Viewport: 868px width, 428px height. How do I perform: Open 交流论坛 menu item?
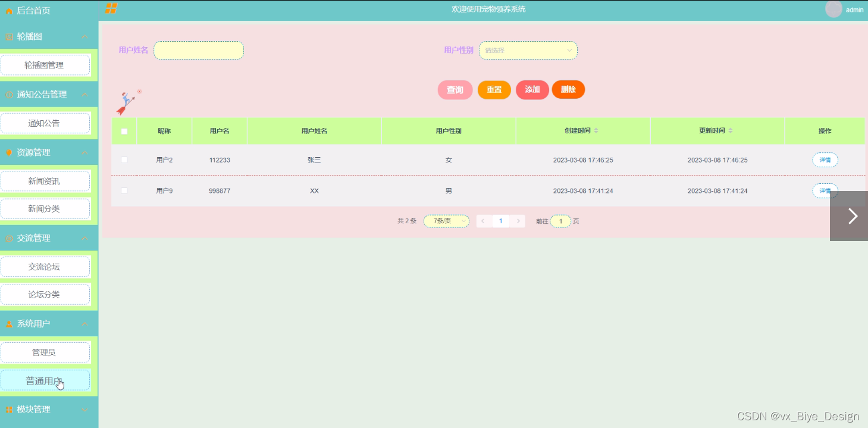coord(45,267)
